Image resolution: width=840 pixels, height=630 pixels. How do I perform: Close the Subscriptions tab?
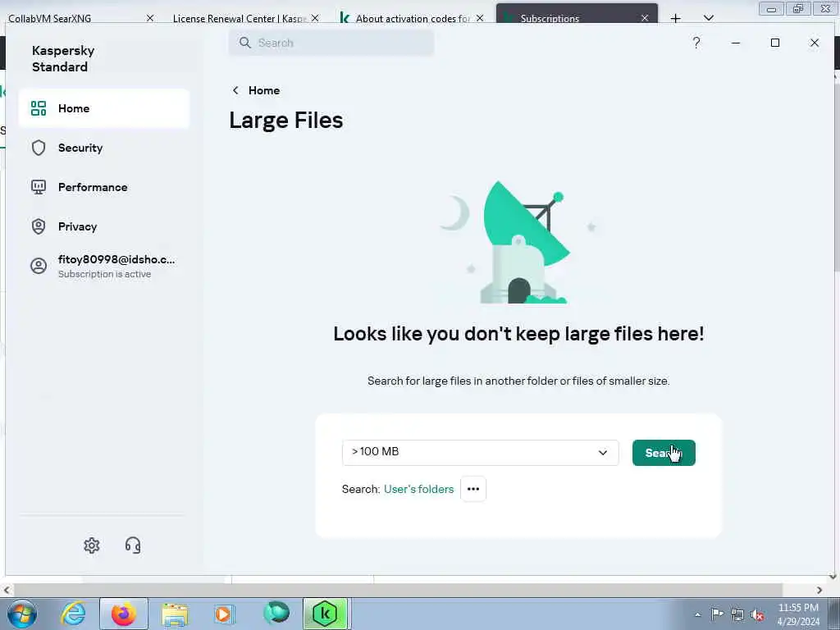point(645,18)
